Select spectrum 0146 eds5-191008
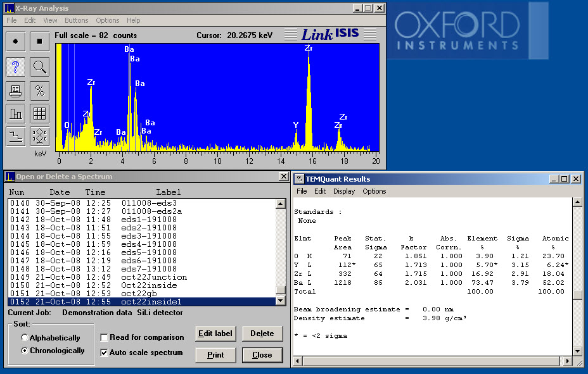The width and height of the screenshot is (588, 374). [142, 252]
